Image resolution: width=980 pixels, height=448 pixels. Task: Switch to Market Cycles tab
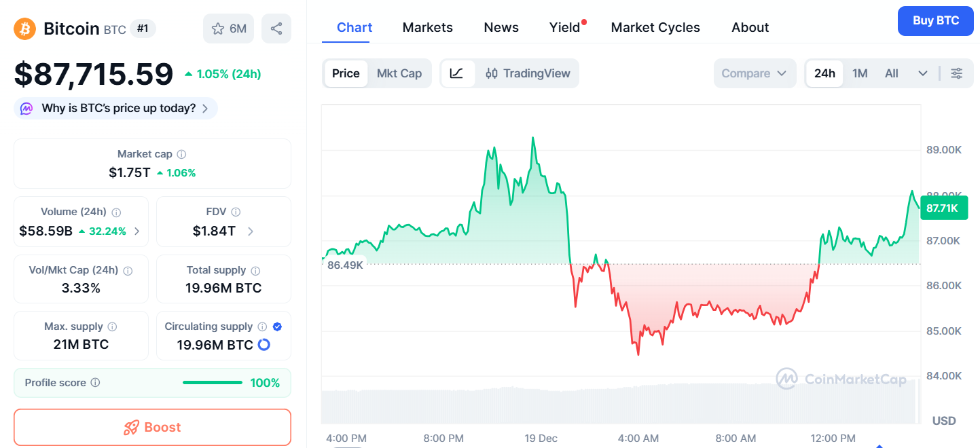pyautogui.click(x=655, y=28)
